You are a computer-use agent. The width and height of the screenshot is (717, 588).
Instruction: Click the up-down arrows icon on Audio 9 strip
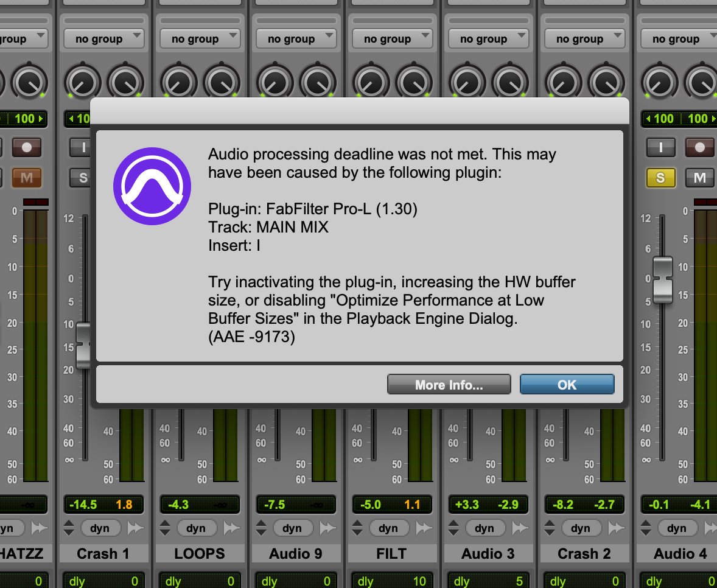tap(261, 528)
